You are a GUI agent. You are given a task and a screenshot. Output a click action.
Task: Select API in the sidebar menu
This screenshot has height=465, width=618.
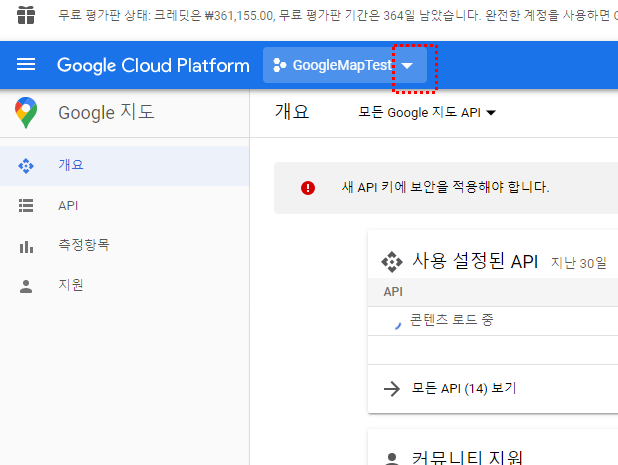(125, 206)
